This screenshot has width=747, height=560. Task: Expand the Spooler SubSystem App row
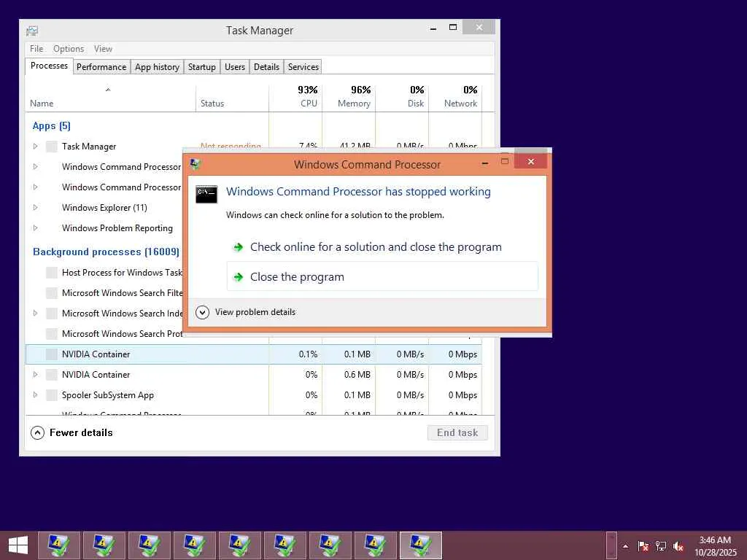coord(35,395)
